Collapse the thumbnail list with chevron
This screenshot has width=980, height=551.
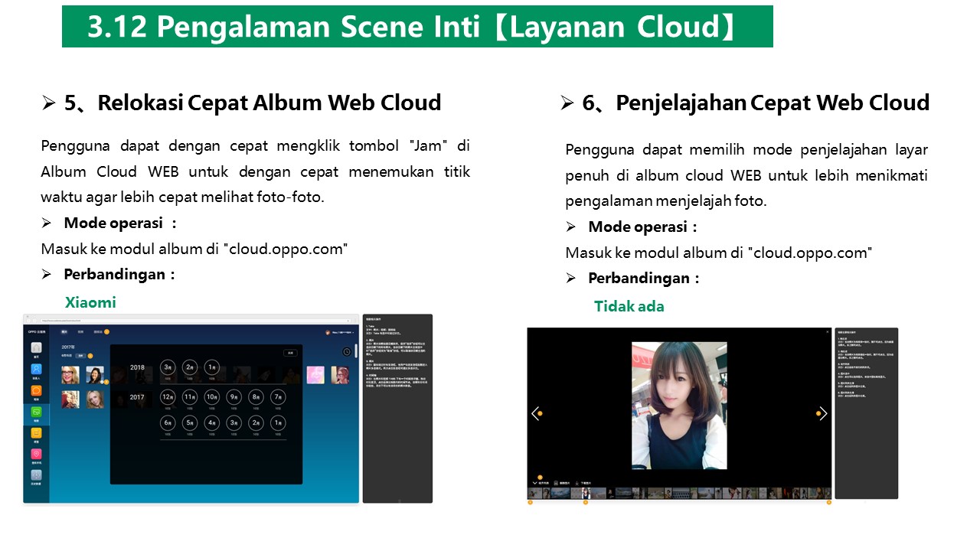534,484
